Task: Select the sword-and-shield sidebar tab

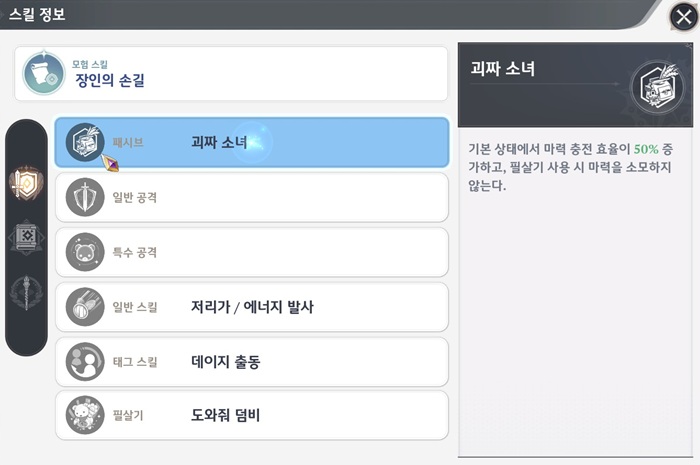Action: (x=26, y=182)
